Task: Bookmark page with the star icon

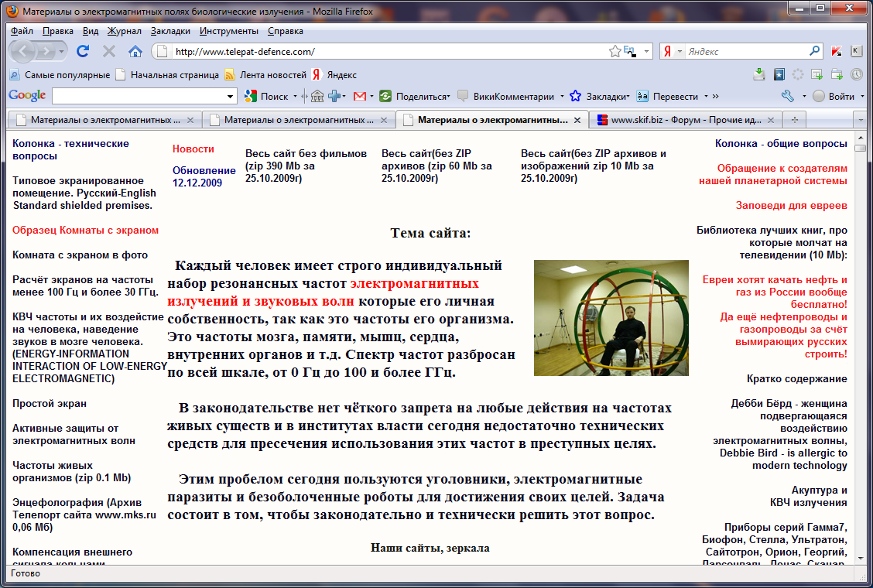Action: (615, 51)
